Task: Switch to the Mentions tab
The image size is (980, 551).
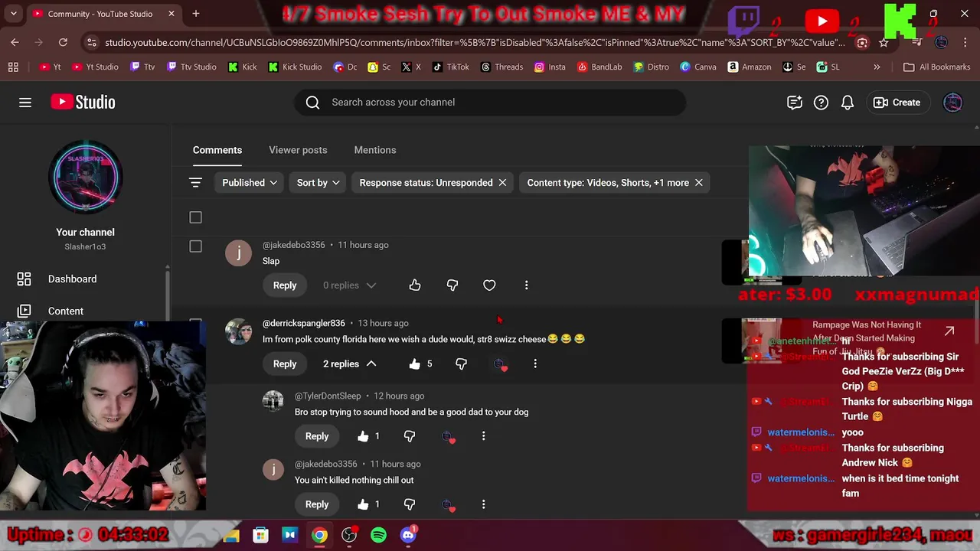Action: 375,150
